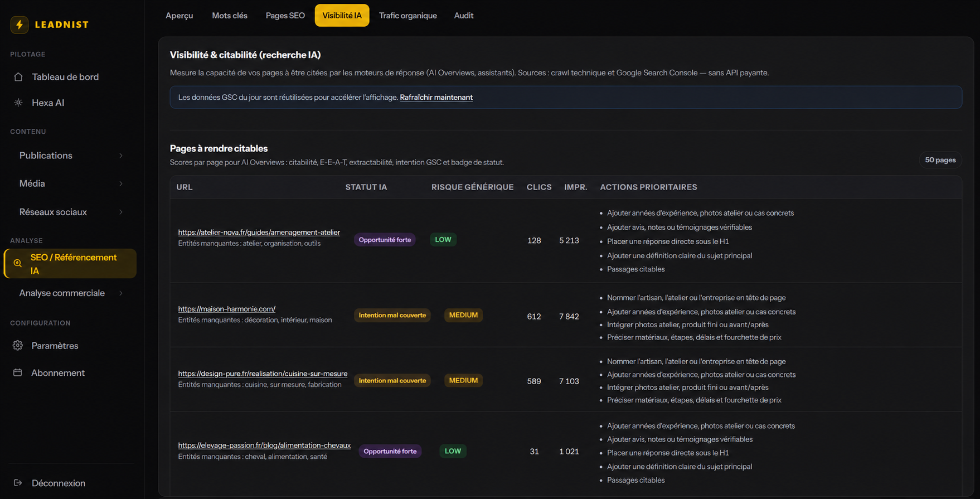This screenshot has width=980, height=499.
Task: Click SEO / Référencement IA magnifier icon
Action: click(x=18, y=263)
